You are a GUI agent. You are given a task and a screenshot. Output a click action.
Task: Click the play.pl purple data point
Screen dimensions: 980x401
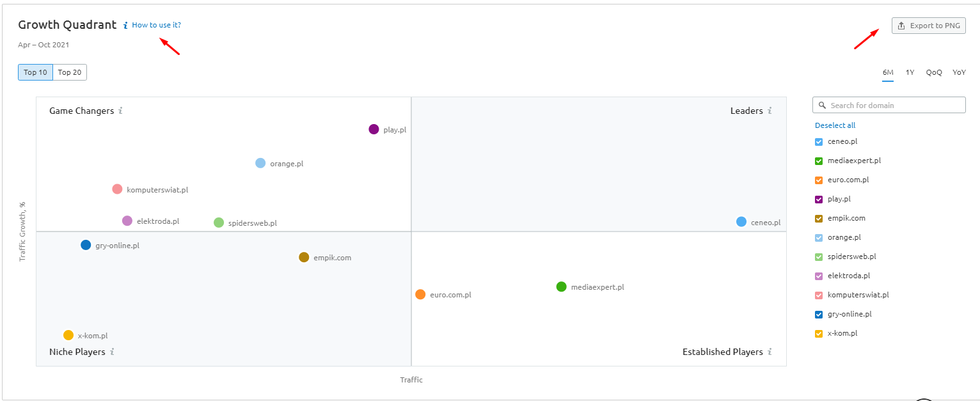(x=374, y=129)
